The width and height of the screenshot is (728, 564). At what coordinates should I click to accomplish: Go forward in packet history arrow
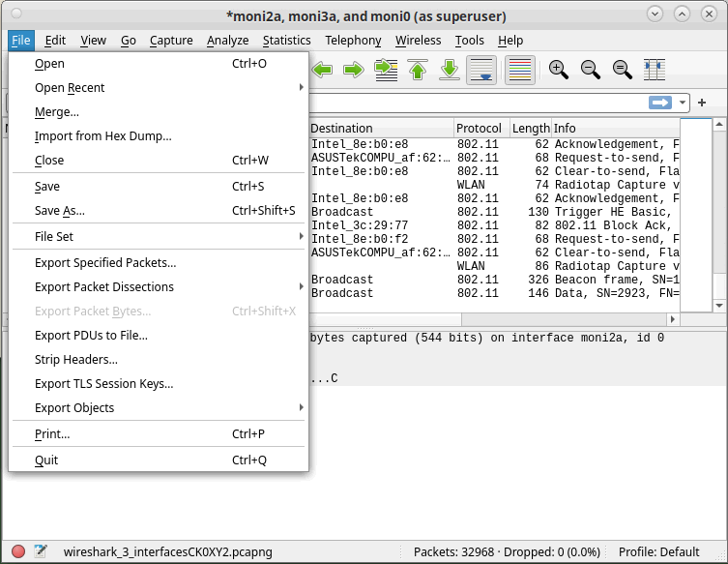(354, 71)
